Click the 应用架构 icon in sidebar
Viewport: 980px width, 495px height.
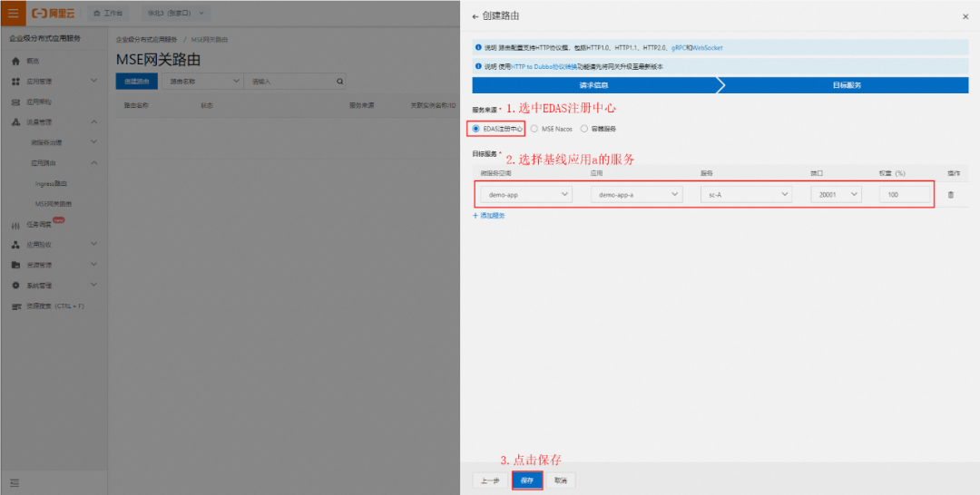[x=16, y=102]
